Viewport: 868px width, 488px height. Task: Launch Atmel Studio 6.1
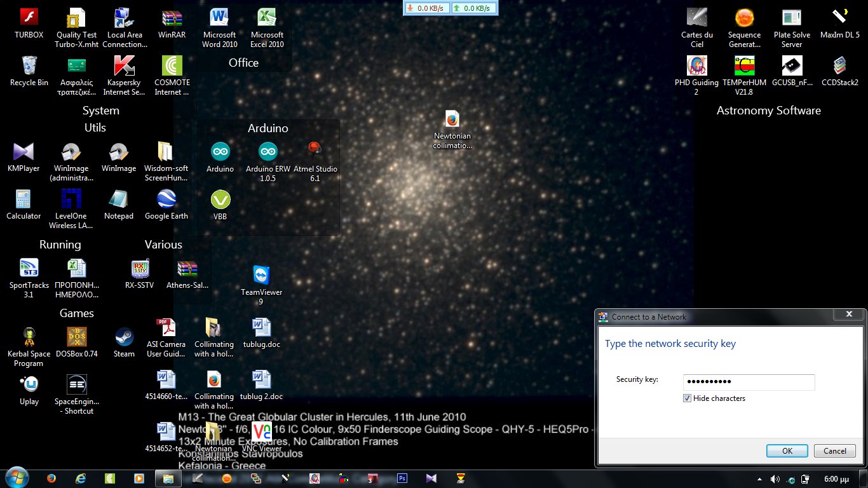315,162
